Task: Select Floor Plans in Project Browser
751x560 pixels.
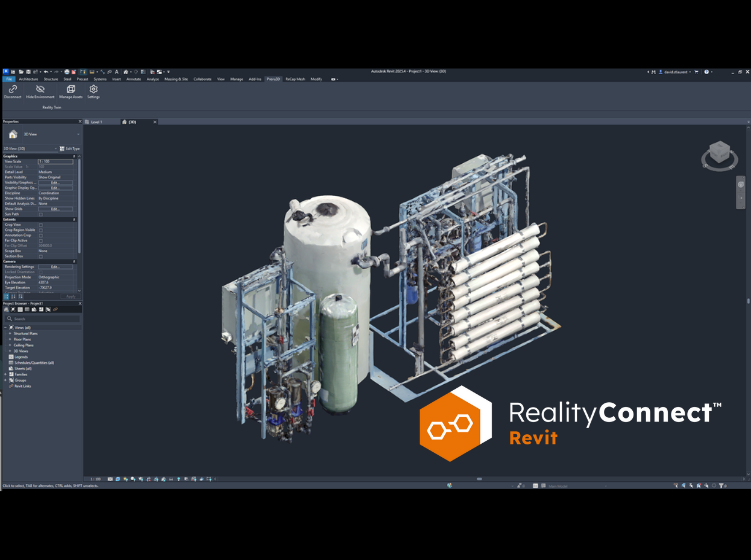Action: pos(23,339)
